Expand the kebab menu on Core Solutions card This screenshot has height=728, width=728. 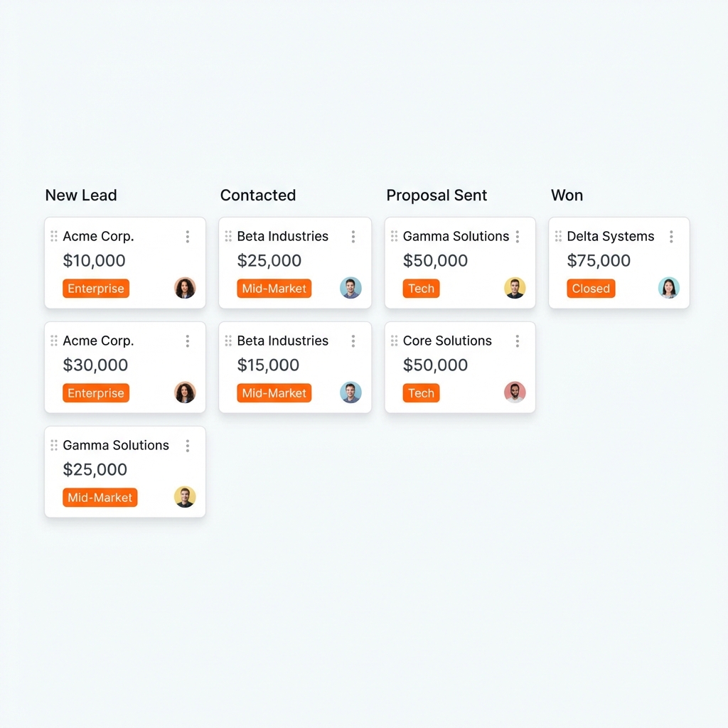tap(517, 341)
